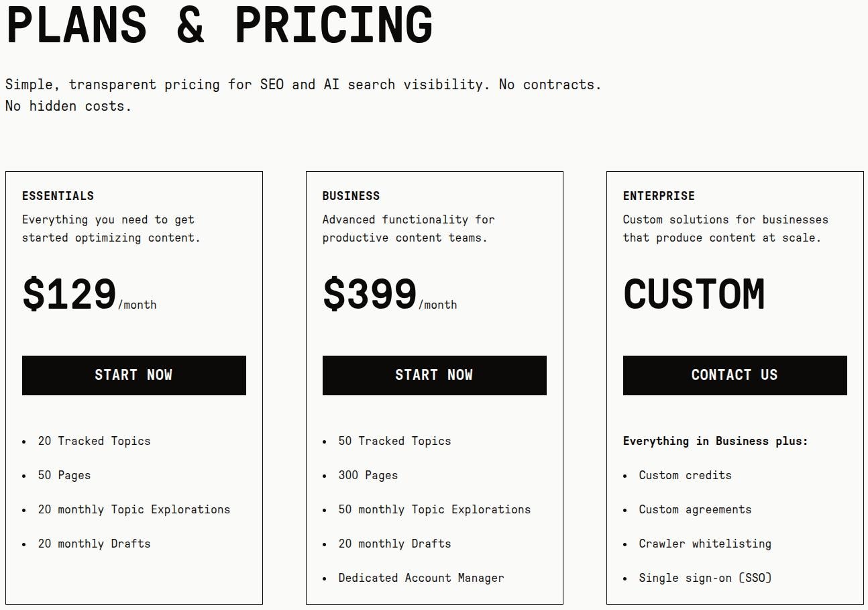This screenshot has height=610, width=868.
Task: Select the 20 Tracked Topics bullet item
Action: click(93, 442)
